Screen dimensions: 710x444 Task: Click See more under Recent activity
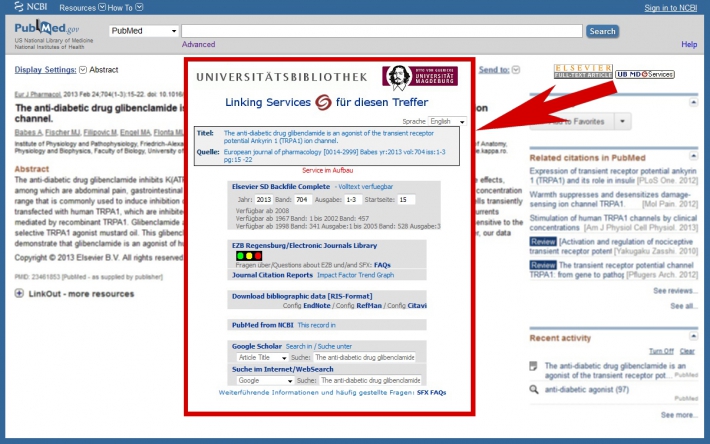tap(679, 415)
